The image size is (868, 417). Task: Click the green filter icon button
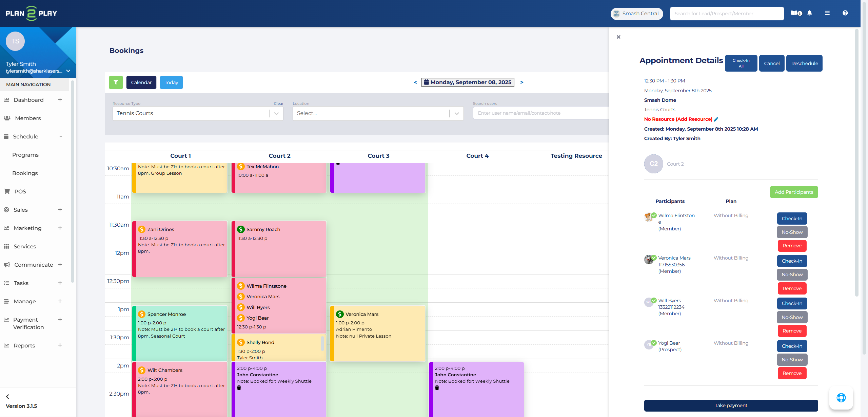pyautogui.click(x=116, y=82)
